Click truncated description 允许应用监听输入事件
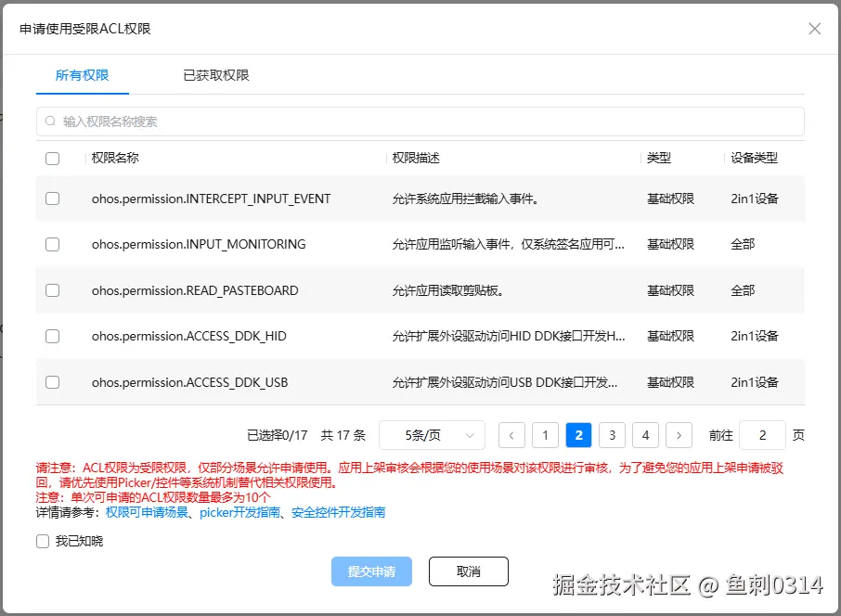 (508, 245)
